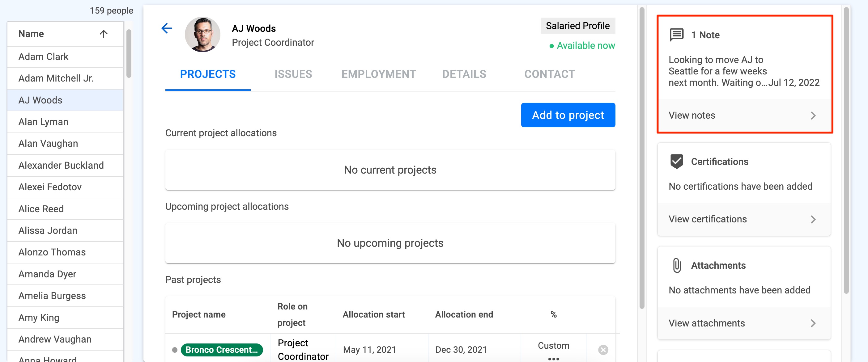Open the Bronco Crescent project tag

221,350
